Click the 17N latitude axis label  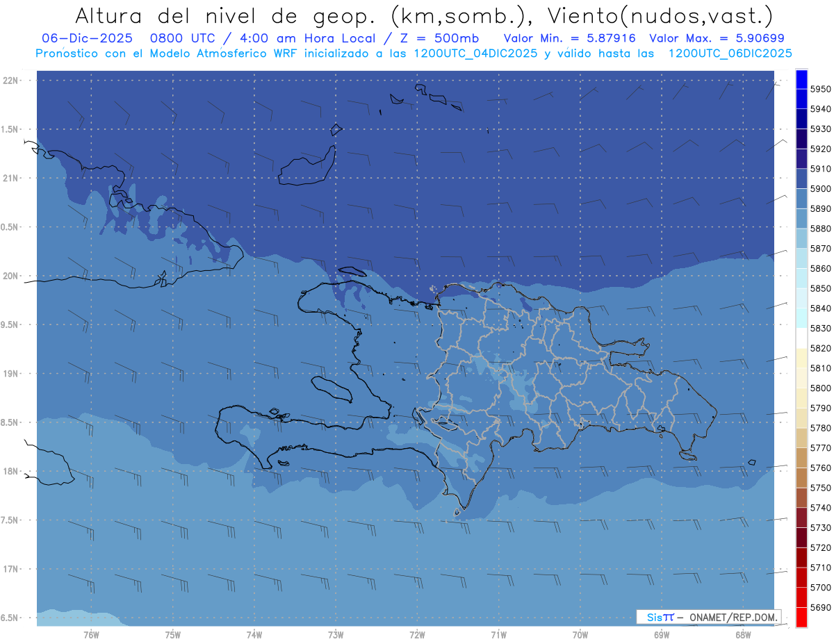click(12, 570)
